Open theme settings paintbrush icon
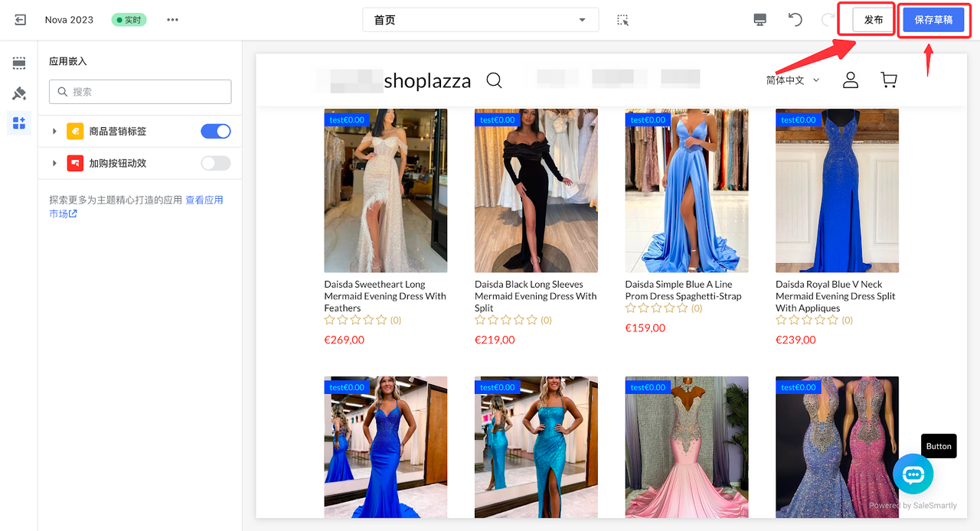The image size is (980, 531). coord(19,93)
